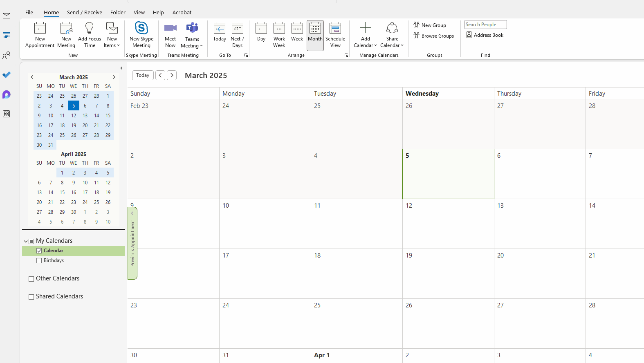Click the Wednesday column header
The width and height of the screenshot is (644, 363).
pyautogui.click(x=448, y=94)
